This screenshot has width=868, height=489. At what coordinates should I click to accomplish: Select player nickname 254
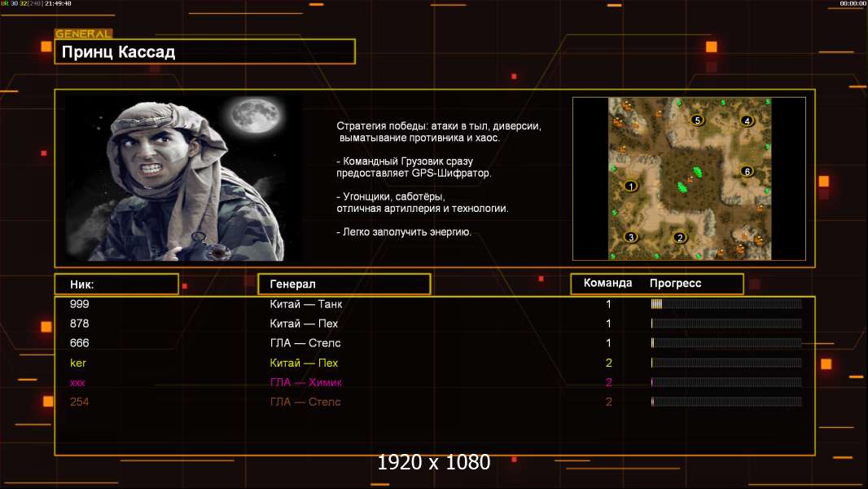[x=79, y=402]
